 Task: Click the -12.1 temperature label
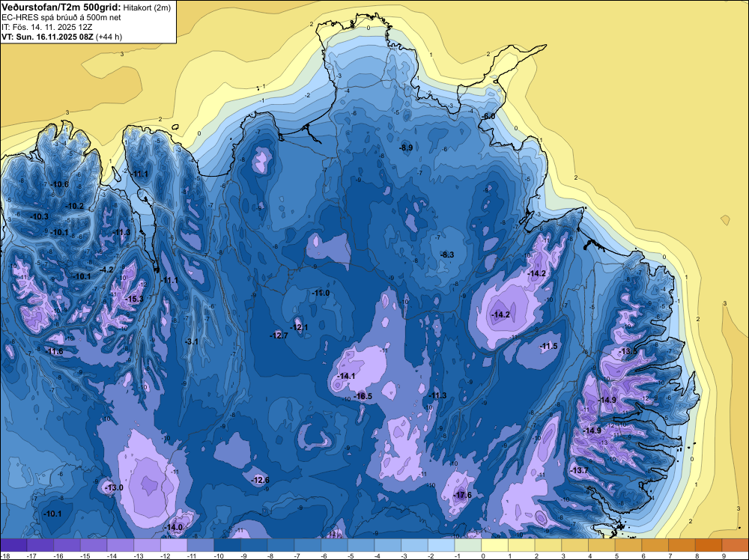click(299, 327)
